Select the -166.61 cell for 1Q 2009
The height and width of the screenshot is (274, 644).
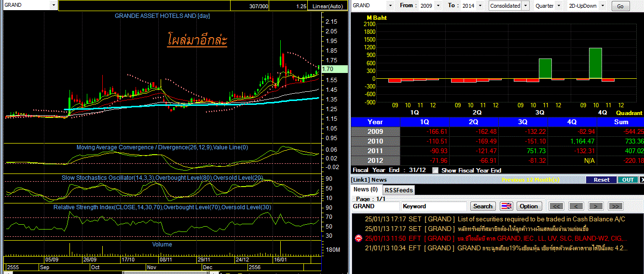425,131
